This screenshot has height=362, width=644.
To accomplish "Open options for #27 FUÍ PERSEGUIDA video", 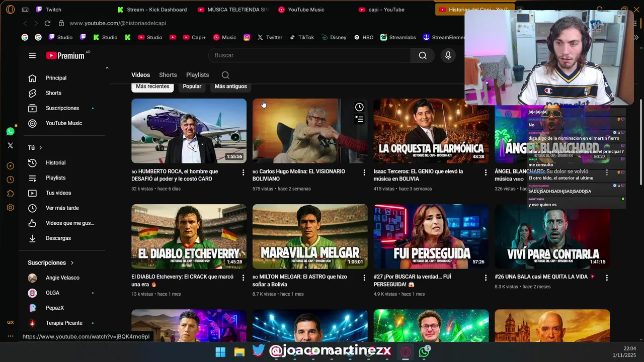I will pos(486,278).
